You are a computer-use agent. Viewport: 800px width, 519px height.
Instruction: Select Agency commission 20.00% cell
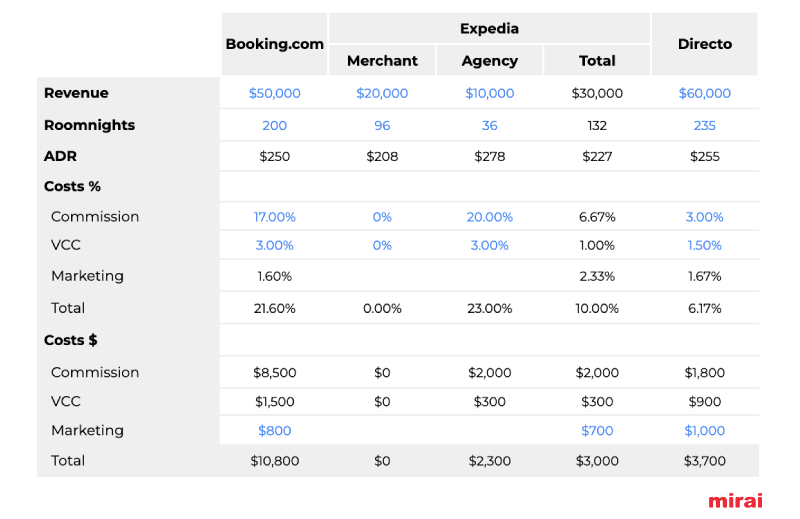coord(489,217)
